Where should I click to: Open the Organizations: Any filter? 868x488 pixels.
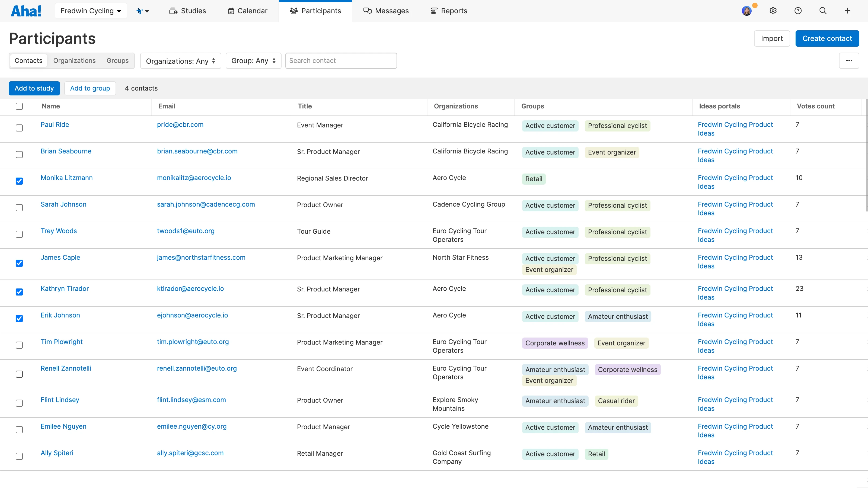181,61
